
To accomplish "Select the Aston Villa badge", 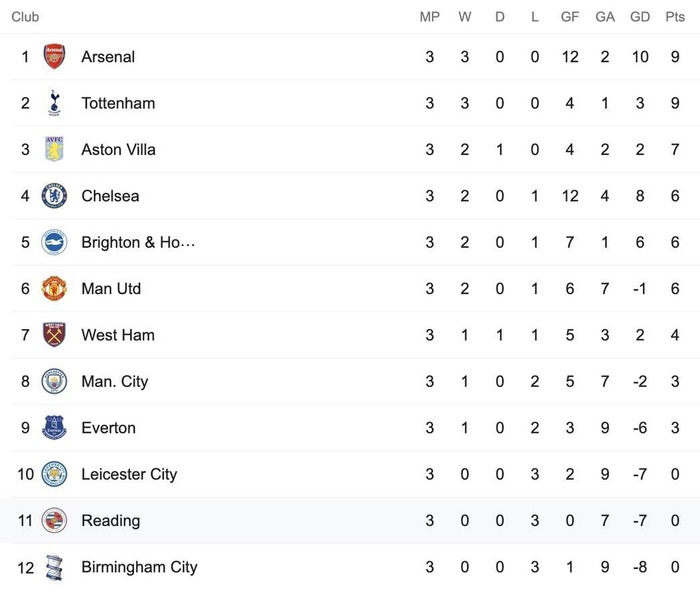I will (x=54, y=149).
